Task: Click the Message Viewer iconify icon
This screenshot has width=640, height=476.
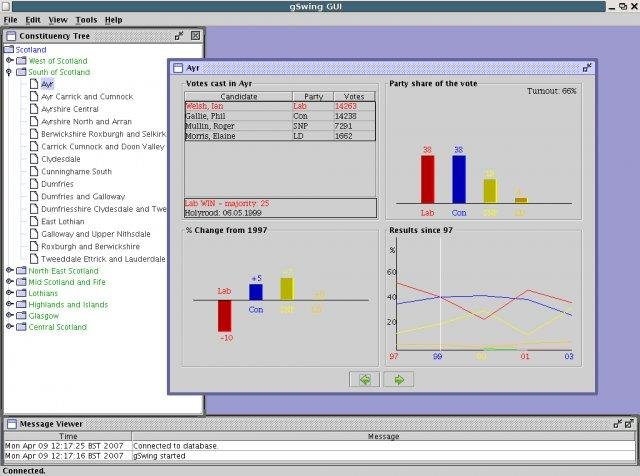Action: point(618,424)
